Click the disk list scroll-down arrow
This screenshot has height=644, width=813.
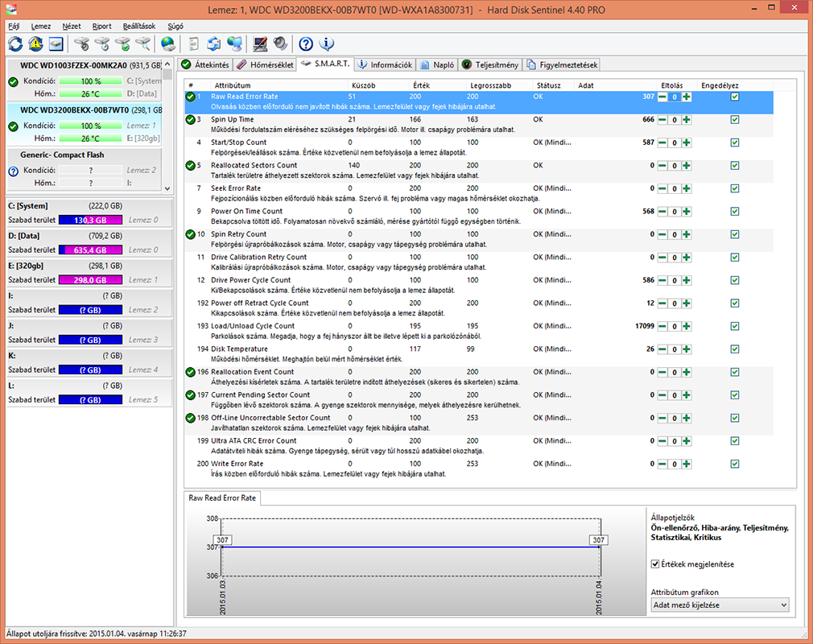click(167, 188)
